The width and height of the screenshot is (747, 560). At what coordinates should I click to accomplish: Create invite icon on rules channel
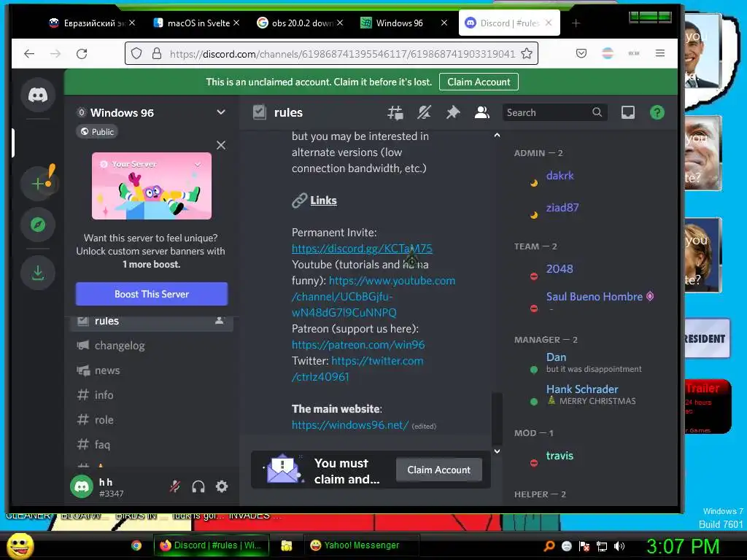(219, 321)
